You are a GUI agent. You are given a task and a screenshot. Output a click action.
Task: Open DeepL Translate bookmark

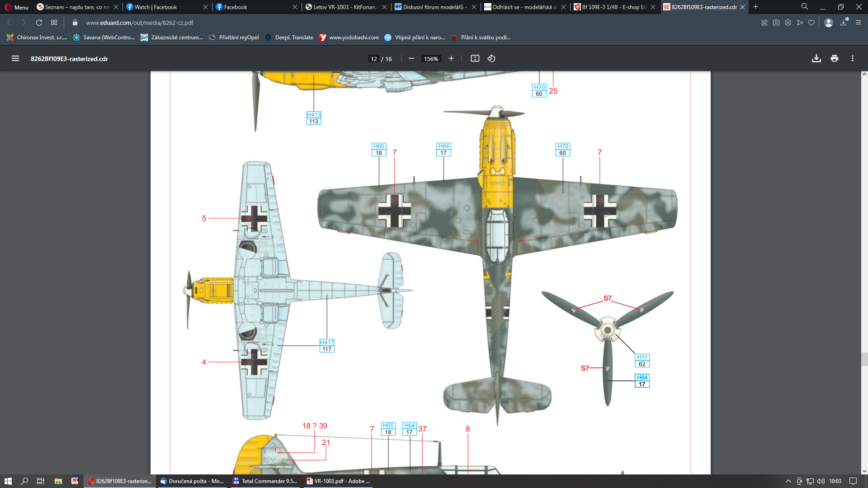pos(289,38)
